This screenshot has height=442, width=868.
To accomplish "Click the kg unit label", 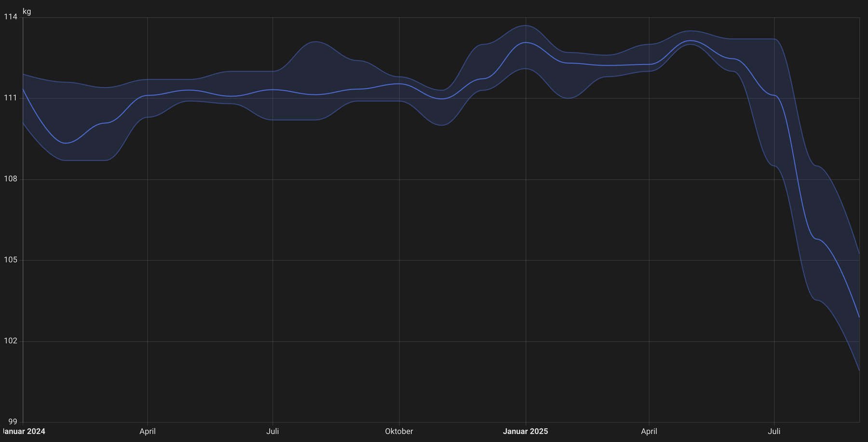I will coord(27,12).
